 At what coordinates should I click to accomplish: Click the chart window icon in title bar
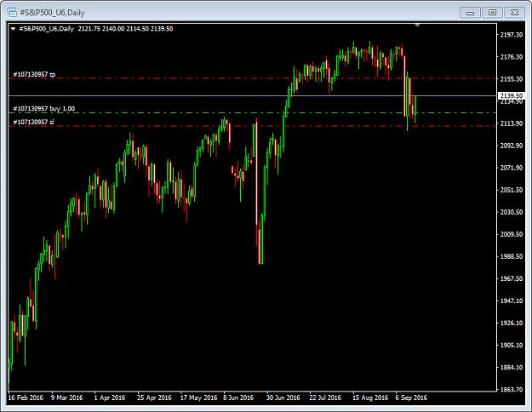tap(12, 13)
